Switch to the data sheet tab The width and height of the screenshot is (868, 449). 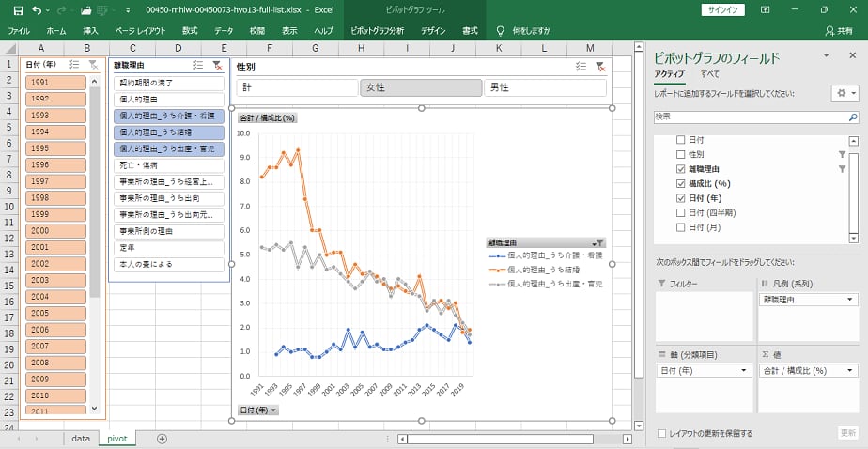pyautogui.click(x=81, y=439)
